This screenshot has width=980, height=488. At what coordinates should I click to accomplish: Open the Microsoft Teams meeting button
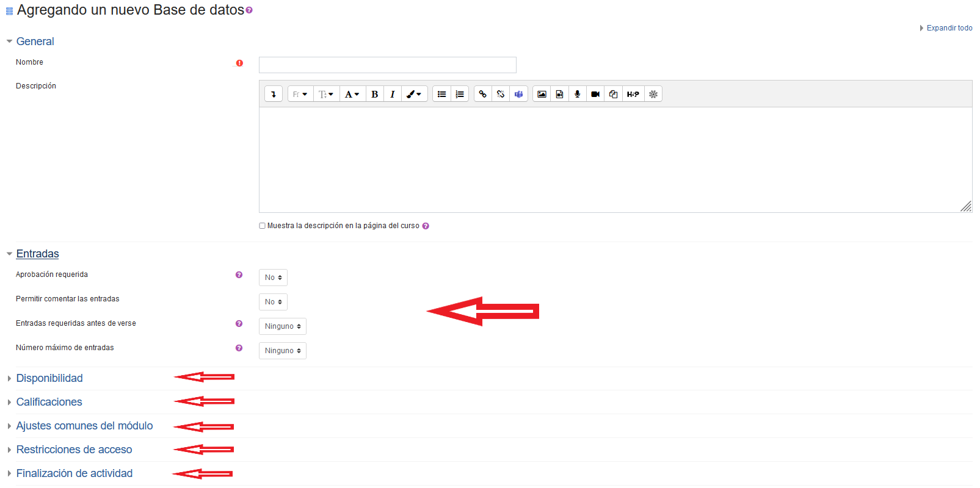(518, 94)
